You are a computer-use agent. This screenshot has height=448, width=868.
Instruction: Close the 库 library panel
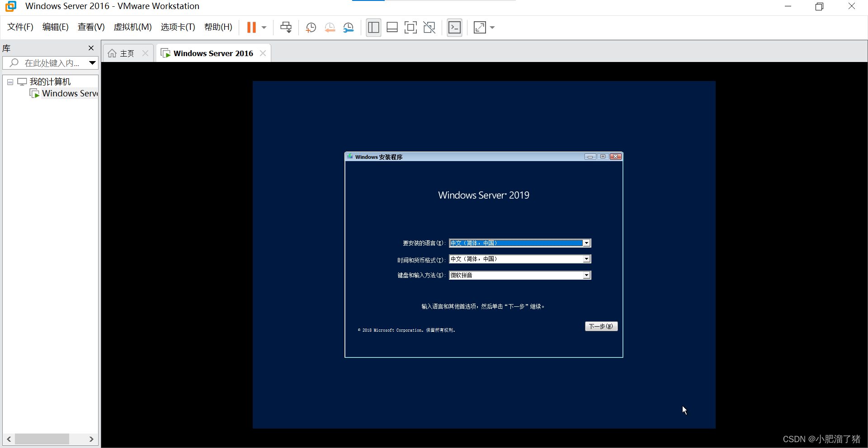pyautogui.click(x=91, y=48)
